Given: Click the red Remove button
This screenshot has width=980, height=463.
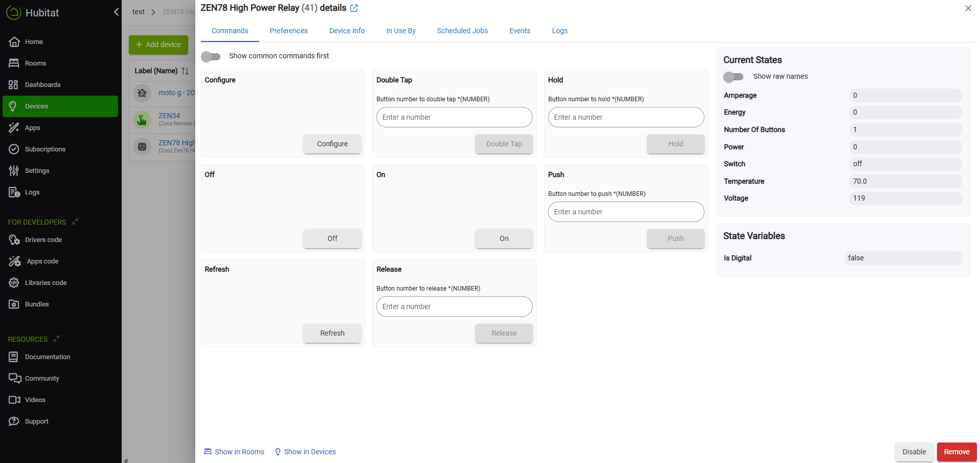Looking at the screenshot, I should coord(956,452).
